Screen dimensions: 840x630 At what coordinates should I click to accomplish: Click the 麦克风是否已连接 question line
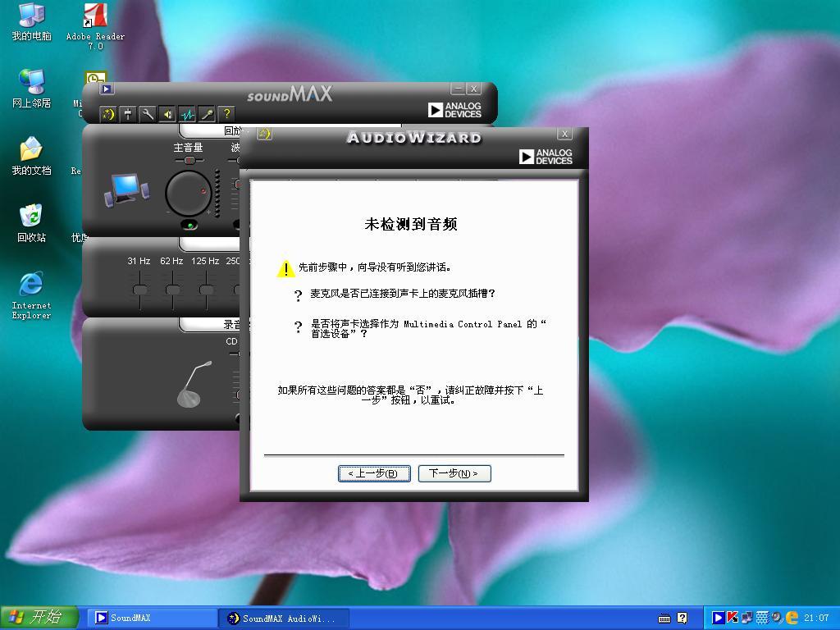coord(402,294)
